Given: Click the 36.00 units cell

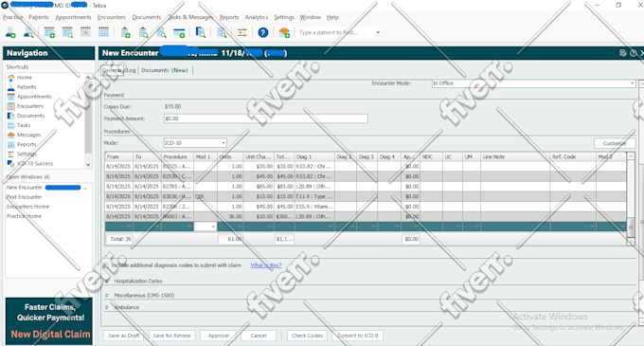Looking at the screenshot, I should 230,216.
